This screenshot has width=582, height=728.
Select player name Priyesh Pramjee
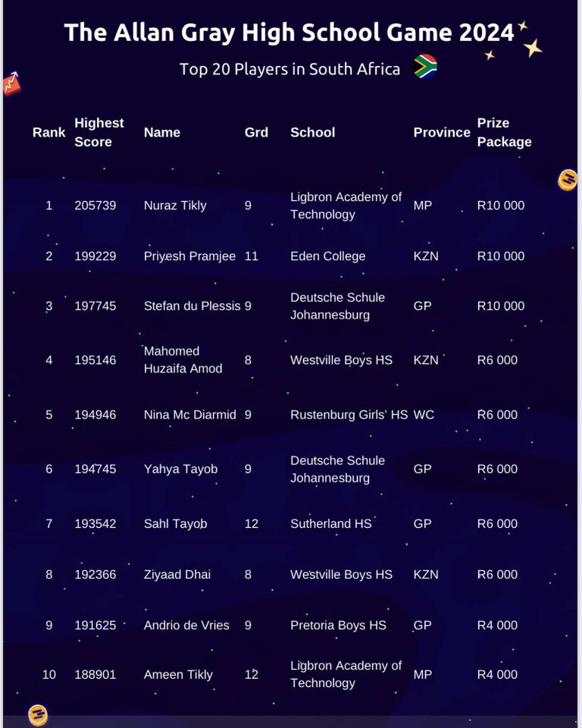pos(189,256)
